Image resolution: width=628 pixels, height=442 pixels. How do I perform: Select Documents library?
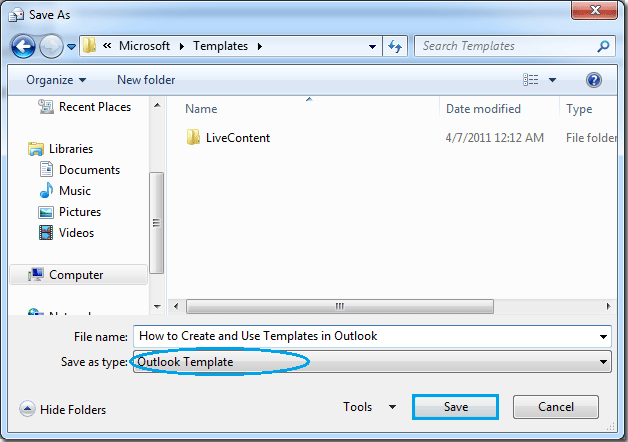click(x=89, y=170)
